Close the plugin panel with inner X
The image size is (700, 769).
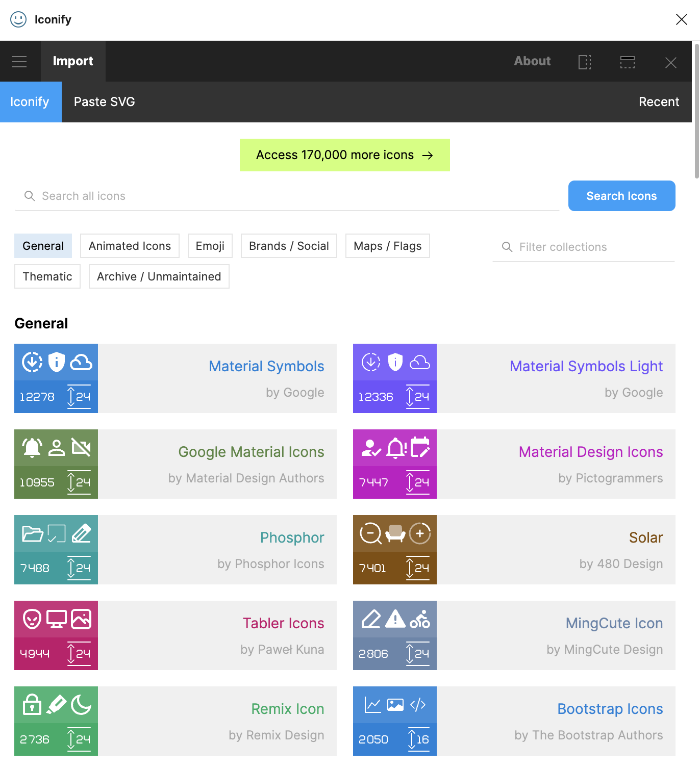[x=671, y=63]
